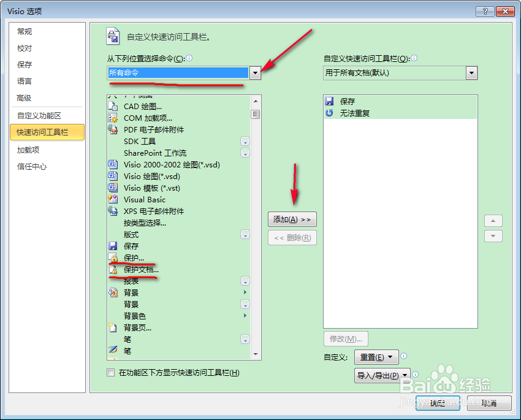
Task: Open the 导入/导出(P) dropdown button
Action: click(382, 375)
